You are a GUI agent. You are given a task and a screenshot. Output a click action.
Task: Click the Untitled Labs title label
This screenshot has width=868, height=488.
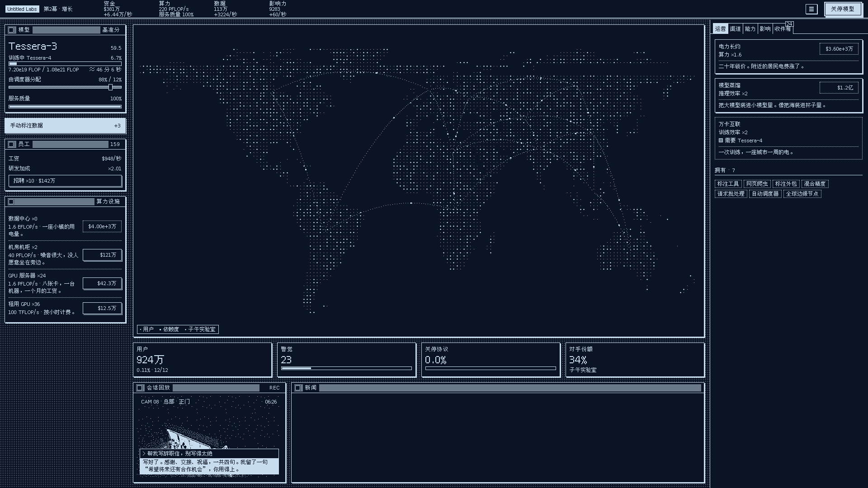click(x=22, y=9)
